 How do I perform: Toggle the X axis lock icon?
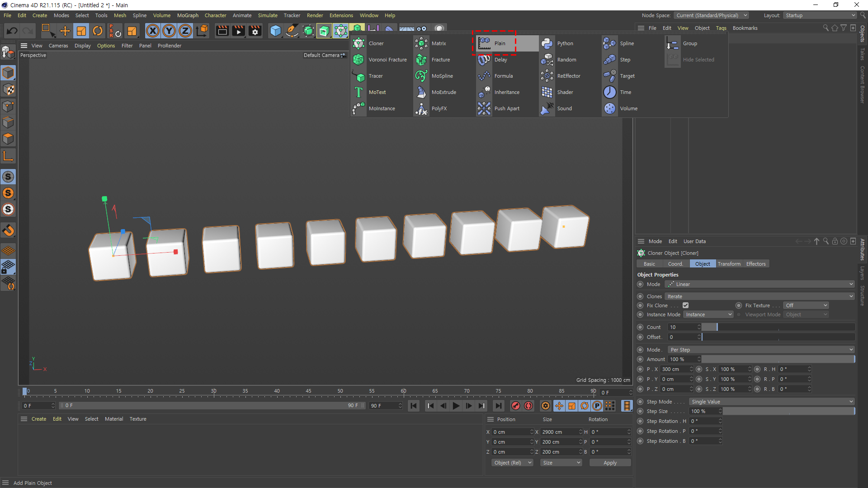coord(153,31)
